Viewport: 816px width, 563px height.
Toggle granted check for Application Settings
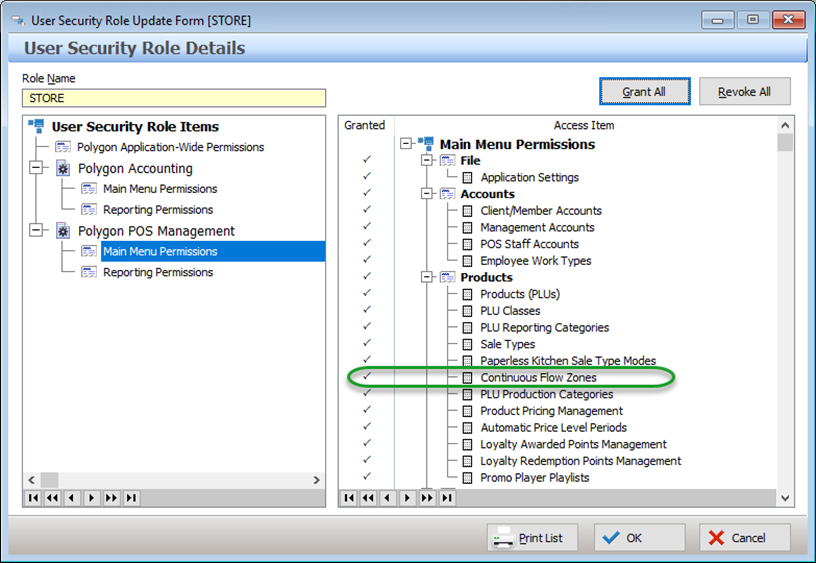tap(367, 176)
